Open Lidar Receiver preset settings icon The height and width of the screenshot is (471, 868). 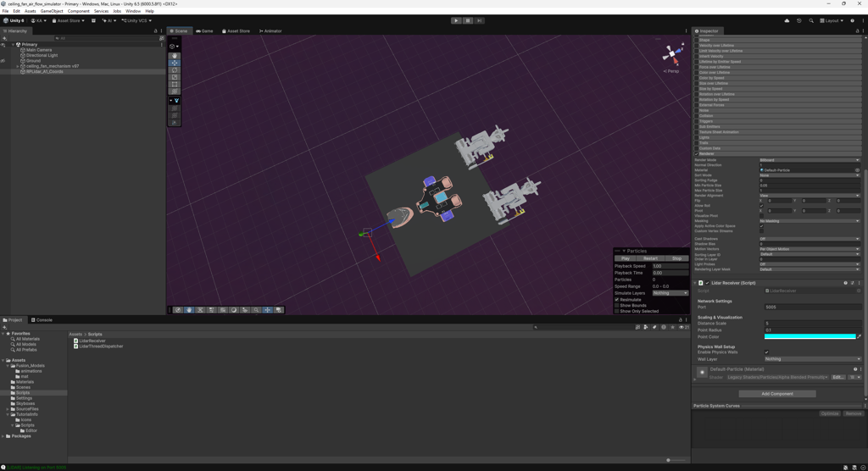pyautogui.click(x=853, y=283)
